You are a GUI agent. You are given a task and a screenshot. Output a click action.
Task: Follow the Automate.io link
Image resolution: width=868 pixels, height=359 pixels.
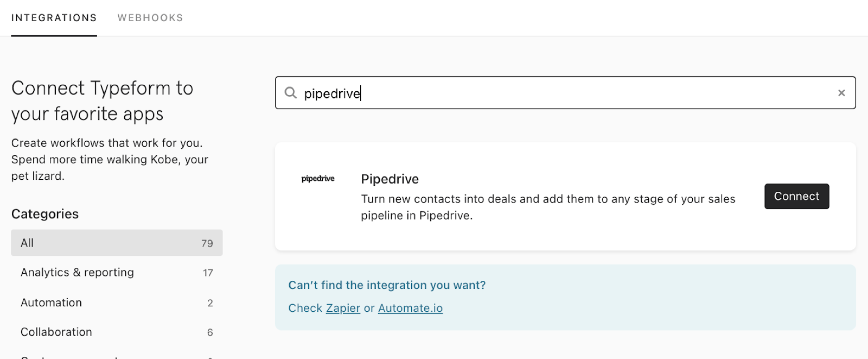point(410,308)
